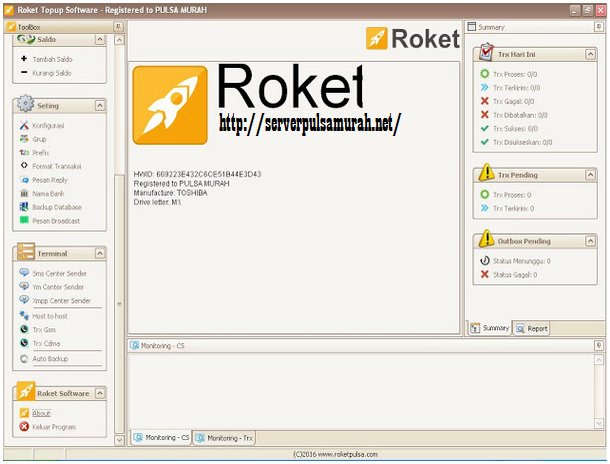
Task: Click the roketpulsa.com status bar text
Action: click(335, 454)
